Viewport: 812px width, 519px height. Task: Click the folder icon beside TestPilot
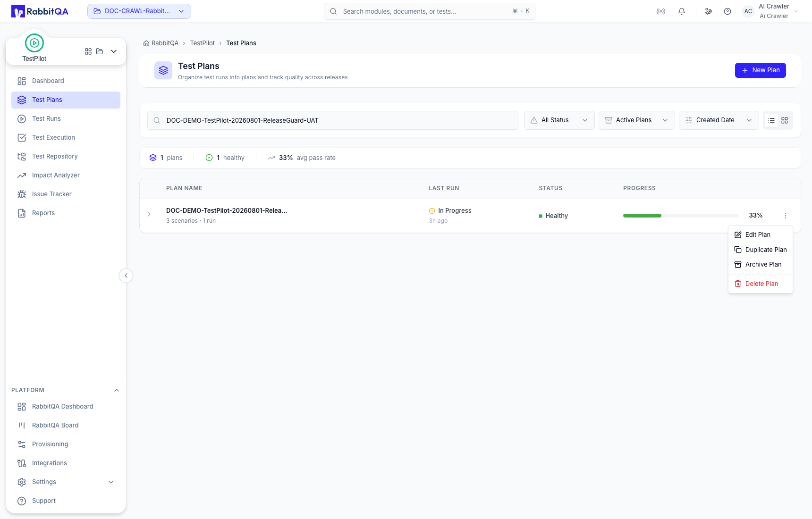(100, 51)
